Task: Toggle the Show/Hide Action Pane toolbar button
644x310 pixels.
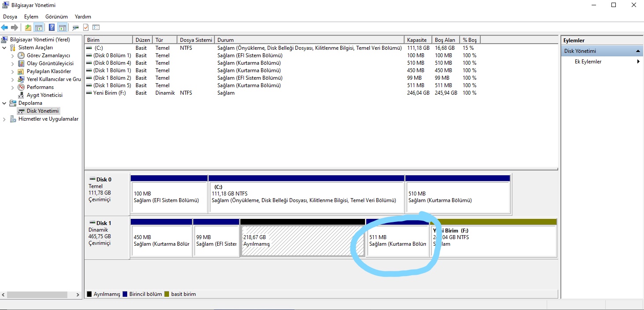Action: (x=62, y=28)
